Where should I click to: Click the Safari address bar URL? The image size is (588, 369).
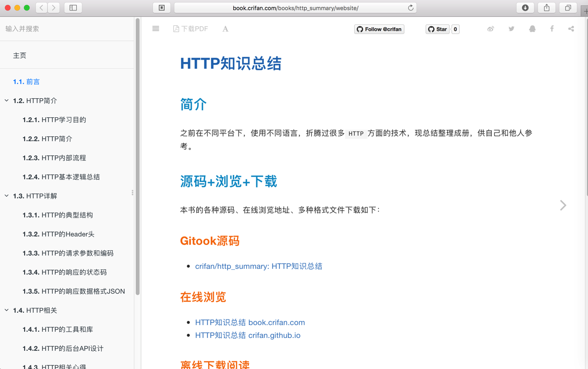296,8
